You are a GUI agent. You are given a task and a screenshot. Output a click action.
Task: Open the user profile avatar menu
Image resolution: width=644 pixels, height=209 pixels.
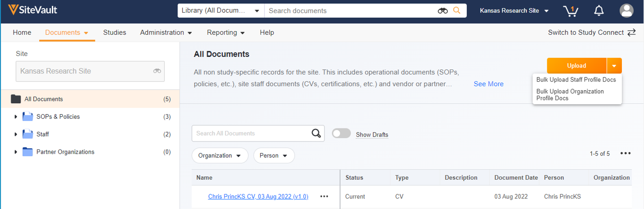(626, 11)
